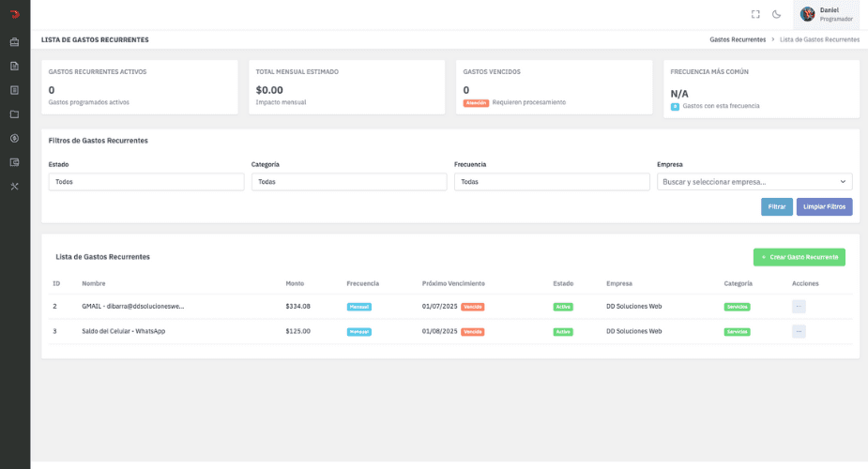Click the Limpiar Filtros button
Image resolution: width=868 pixels, height=469 pixels.
(824, 206)
